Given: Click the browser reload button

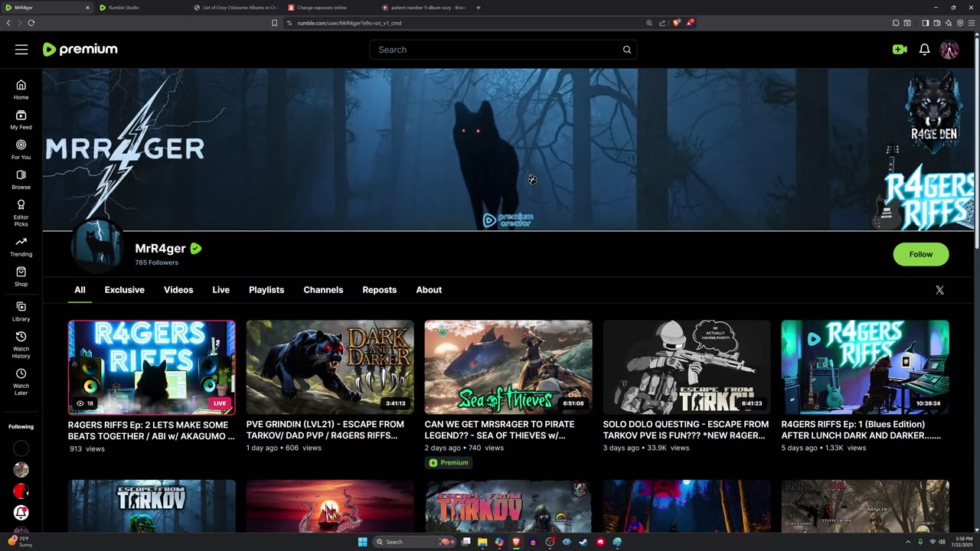Looking at the screenshot, I should click(31, 23).
